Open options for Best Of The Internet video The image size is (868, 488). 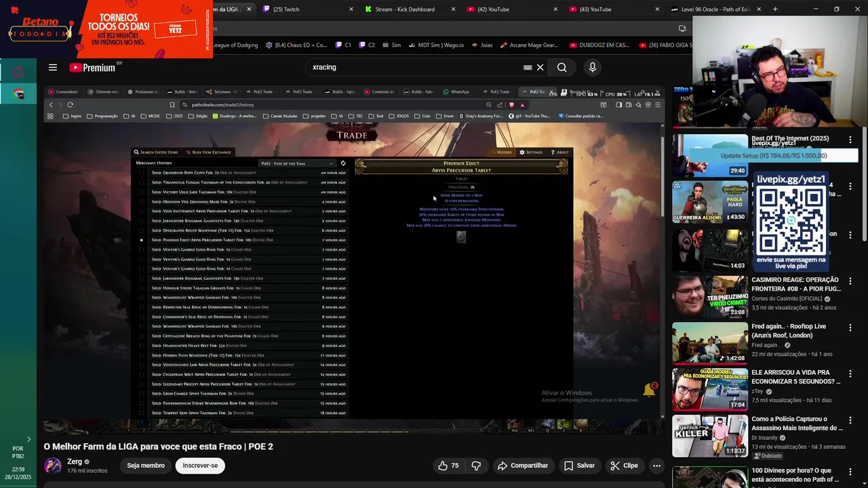[850, 140]
